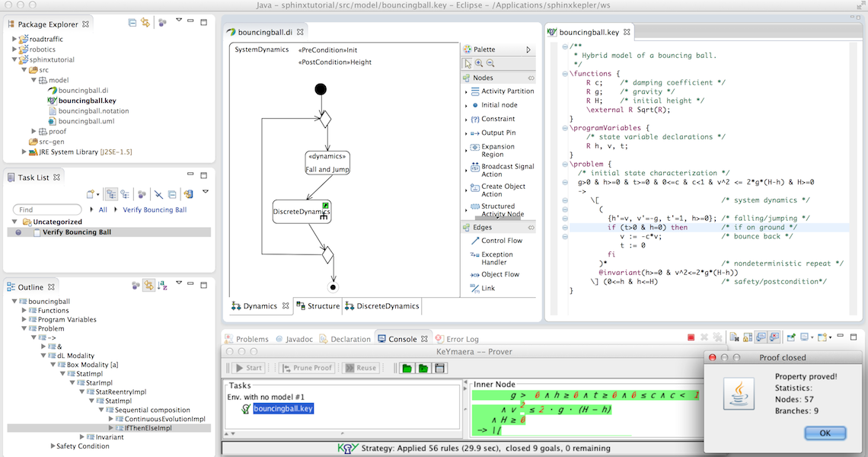Switch to the Error Log tab

(461, 339)
